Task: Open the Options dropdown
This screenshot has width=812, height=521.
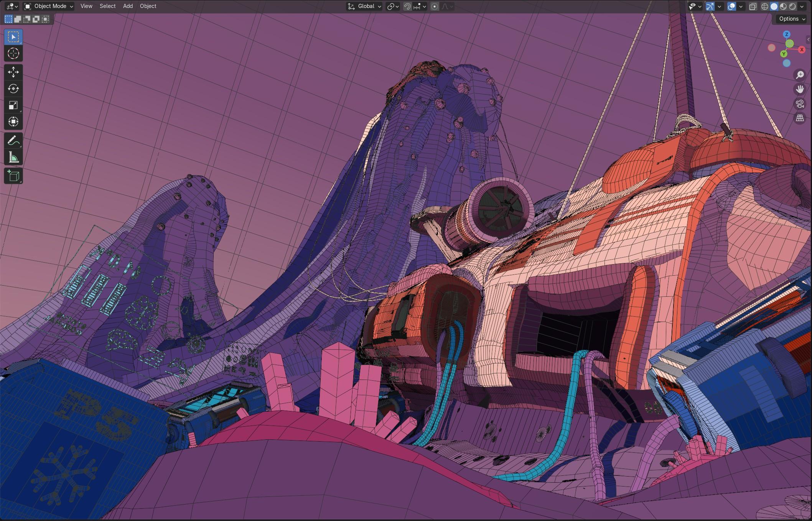Action: point(792,19)
